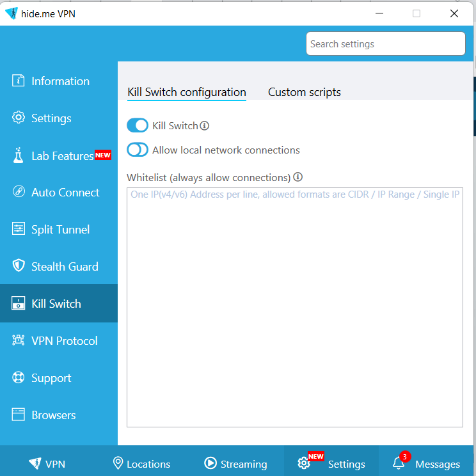Click the Settings label in the bottom bar

click(x=346, y=464)
